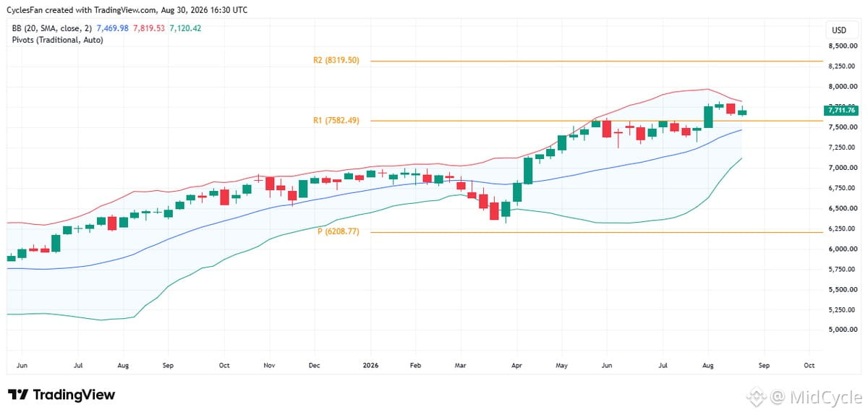Click the current price tag 7,711.76
The width and height of the screenshot is (868, 415).
coord(841,111)
